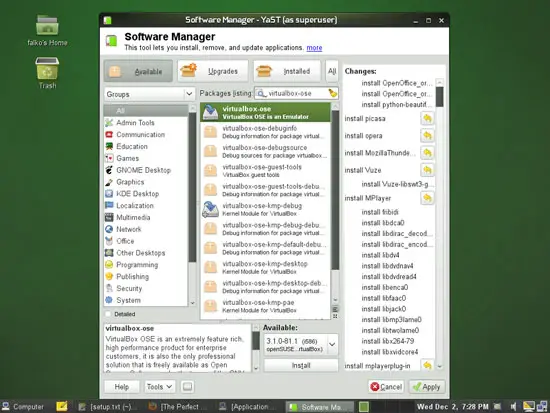Screen dimensions: 550x413
Task: Click the small square button beside Tools
Action: coord(187,387)
